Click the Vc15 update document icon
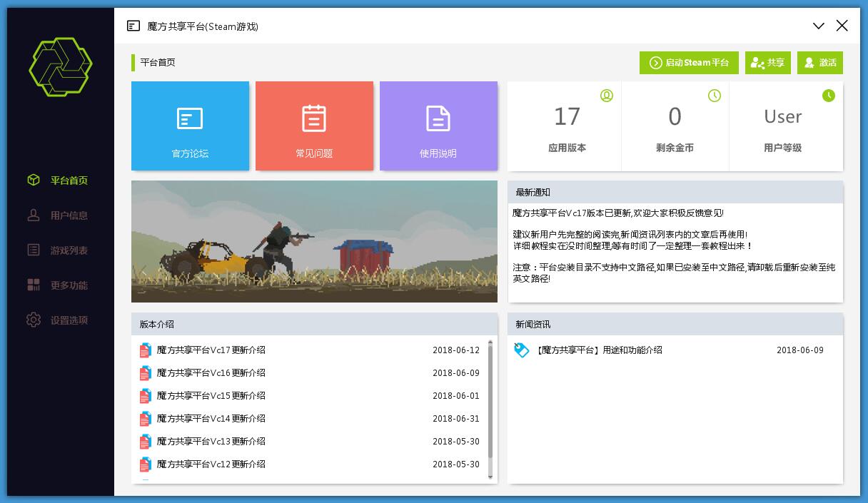 [x=146, y=396]
